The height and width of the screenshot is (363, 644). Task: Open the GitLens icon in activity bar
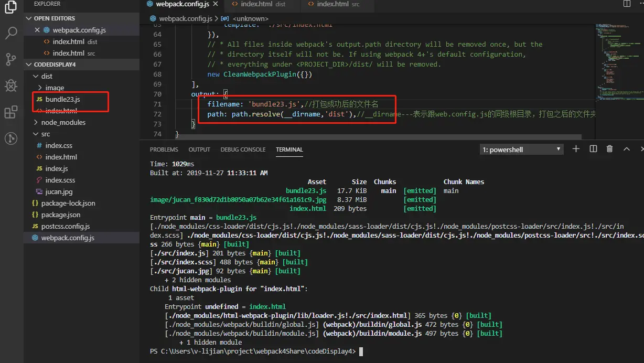[11, 138]
